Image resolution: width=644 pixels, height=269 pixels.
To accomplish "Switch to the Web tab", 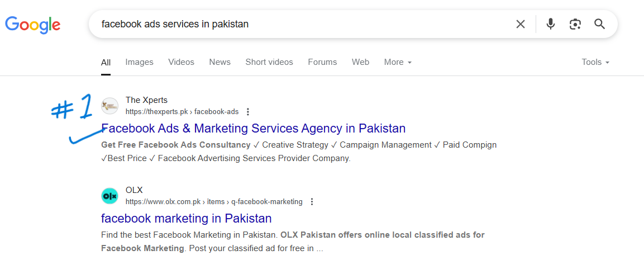I will pos(360,62).
